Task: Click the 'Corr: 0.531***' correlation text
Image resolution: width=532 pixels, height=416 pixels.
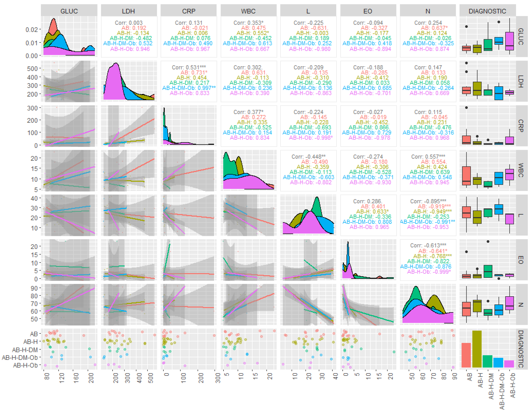Action: [x=189, y=67]
